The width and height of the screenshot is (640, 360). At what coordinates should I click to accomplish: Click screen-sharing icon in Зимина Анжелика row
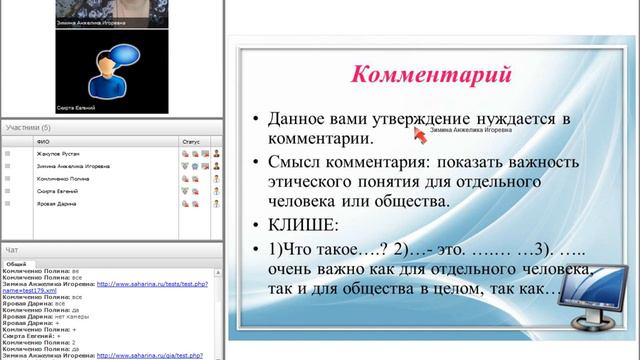(x=205, y=166)
